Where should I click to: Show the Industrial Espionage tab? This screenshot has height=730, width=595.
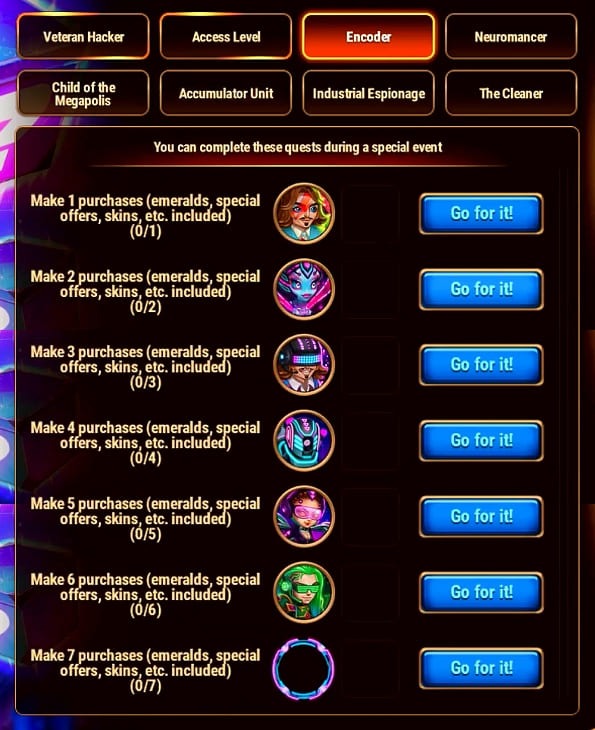(368, 94)
